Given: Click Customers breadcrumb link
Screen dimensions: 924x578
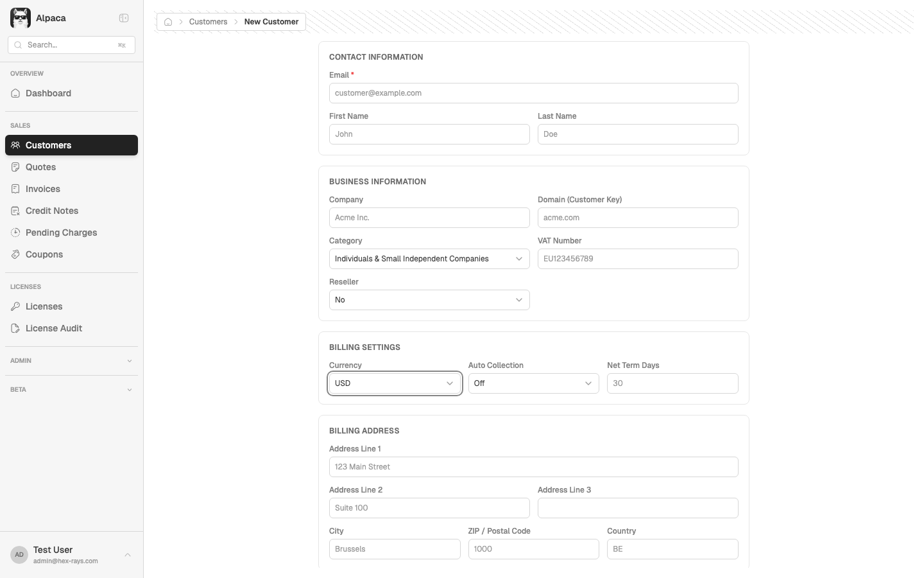Looking at the screenshot, I should [x=208, y=22].
